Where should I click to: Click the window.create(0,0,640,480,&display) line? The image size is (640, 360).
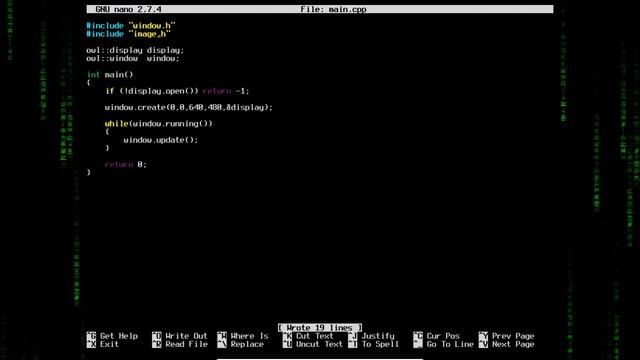pyautogui.click(x=189, y=107)
